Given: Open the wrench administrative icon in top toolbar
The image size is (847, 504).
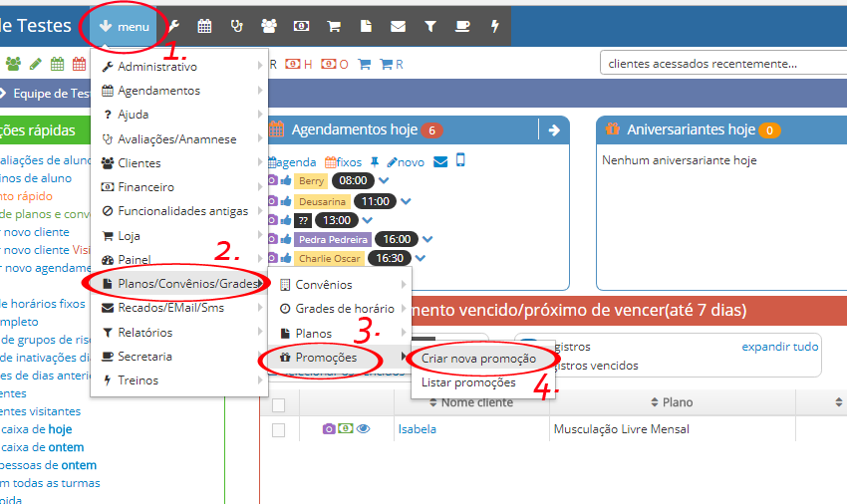Looking at the screenshot, I should 172,27.
